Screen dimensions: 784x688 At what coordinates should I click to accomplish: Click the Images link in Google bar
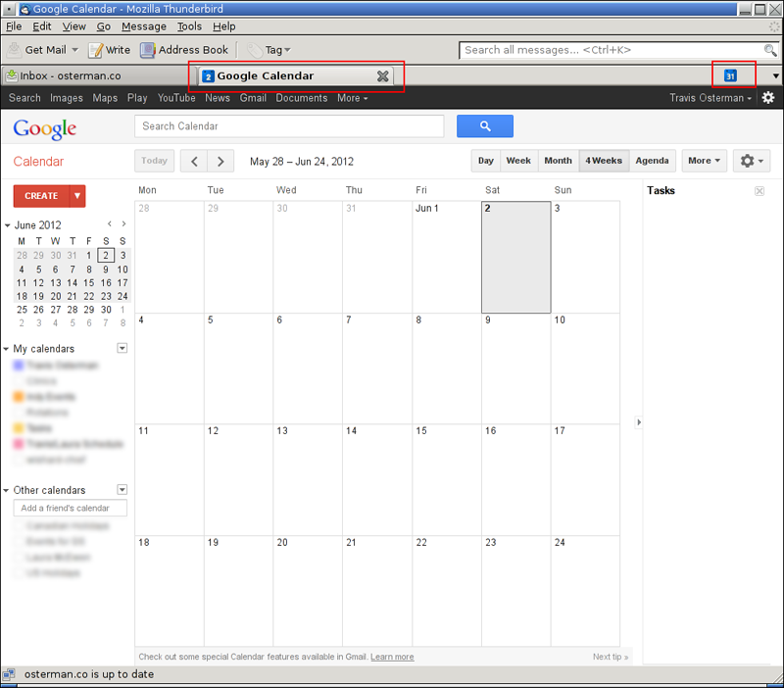(67, 98)
